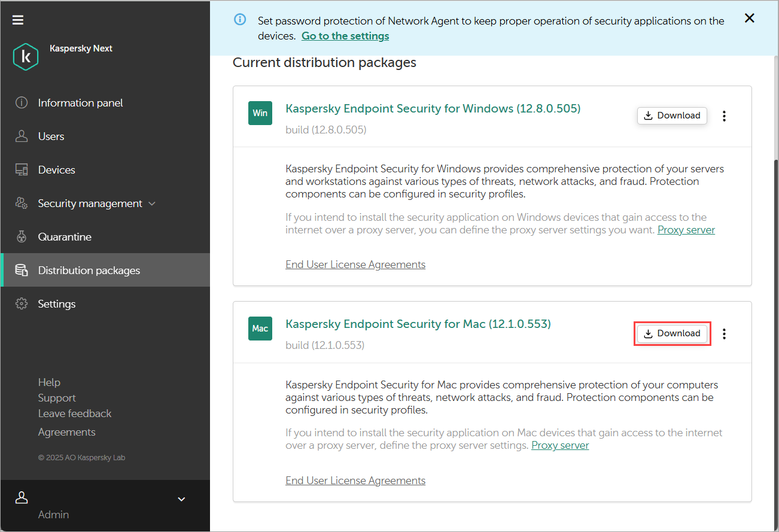The height and width of the screenshot is (532, 779).
Task: Select the Users sidebar icon
Action: point(21,136)
